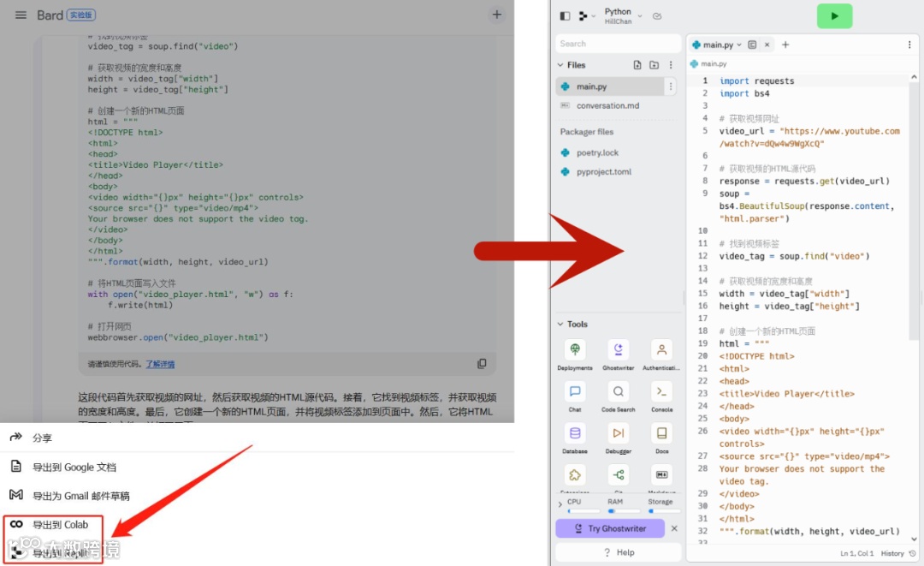
Task: Open the Help button
Action: [x=619, y=552]
